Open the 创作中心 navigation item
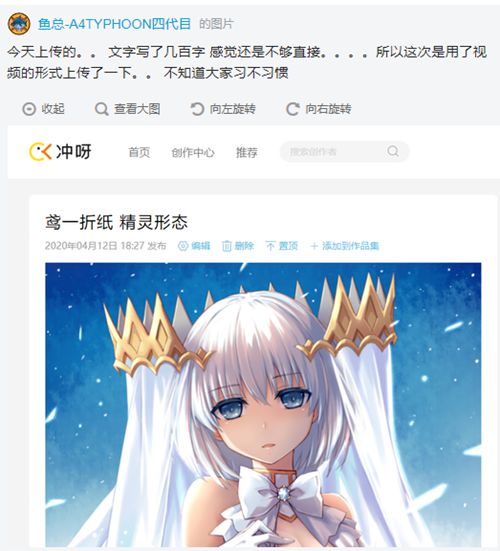 [x=193, y=152]
